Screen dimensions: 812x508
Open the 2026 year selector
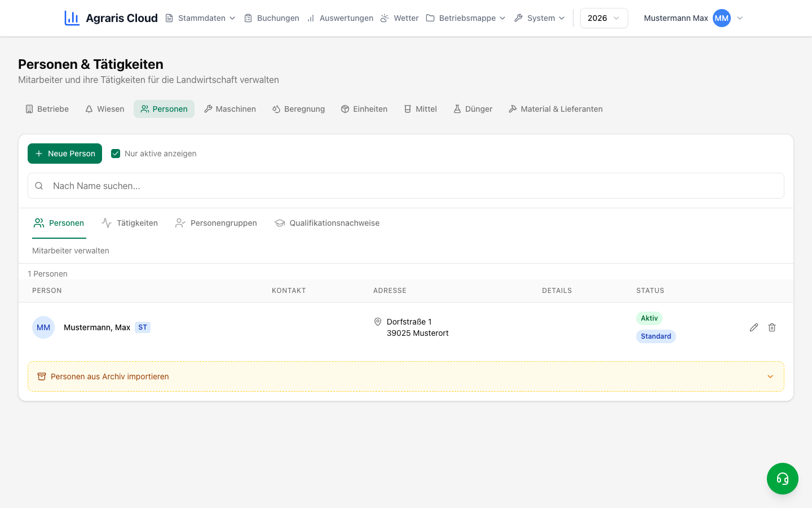[604, 18]
